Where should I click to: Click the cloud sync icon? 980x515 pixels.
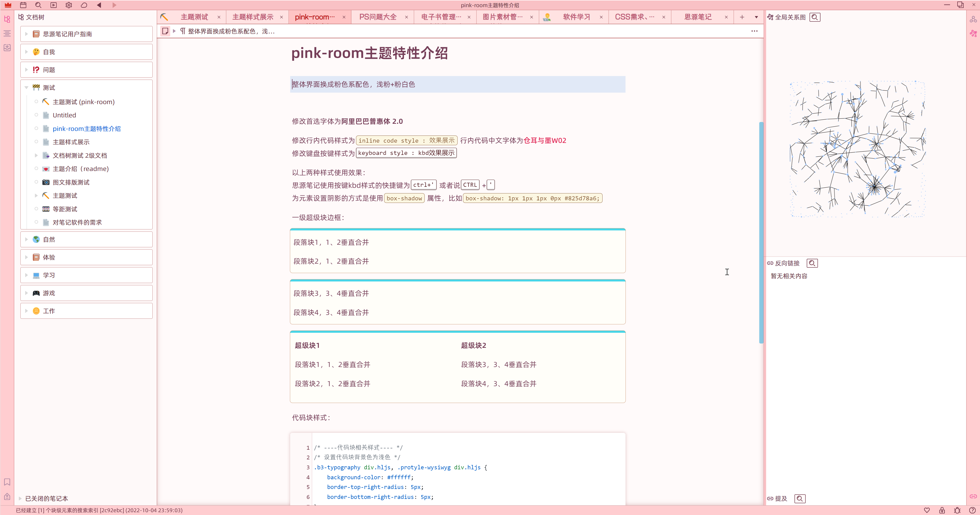(84, 5)
